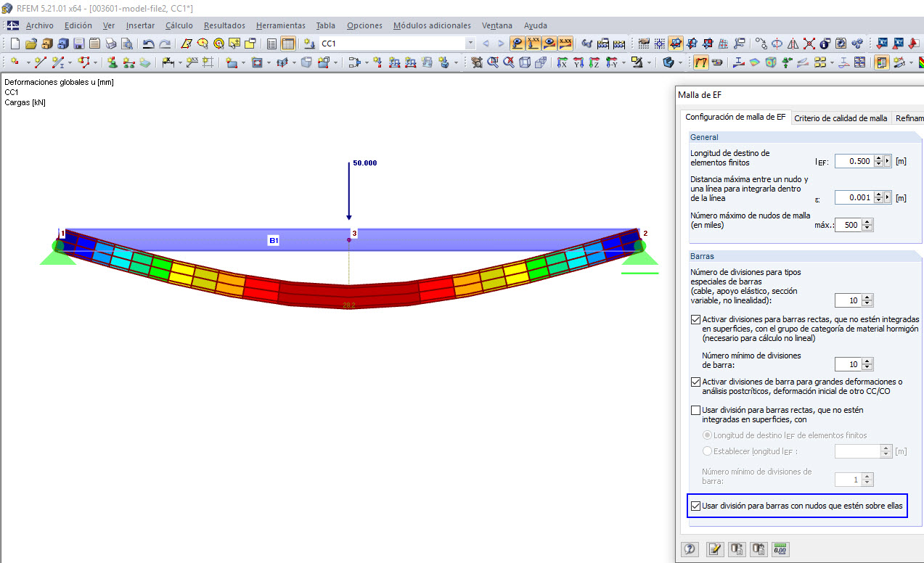
Task: Click the 50.000 load value label
Action: (365, 163)
